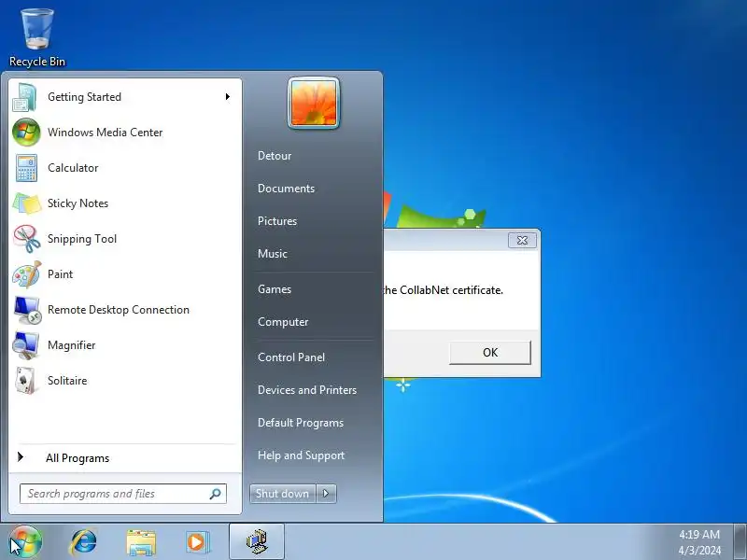Click the Calculator label text

(x=73, y=168)
